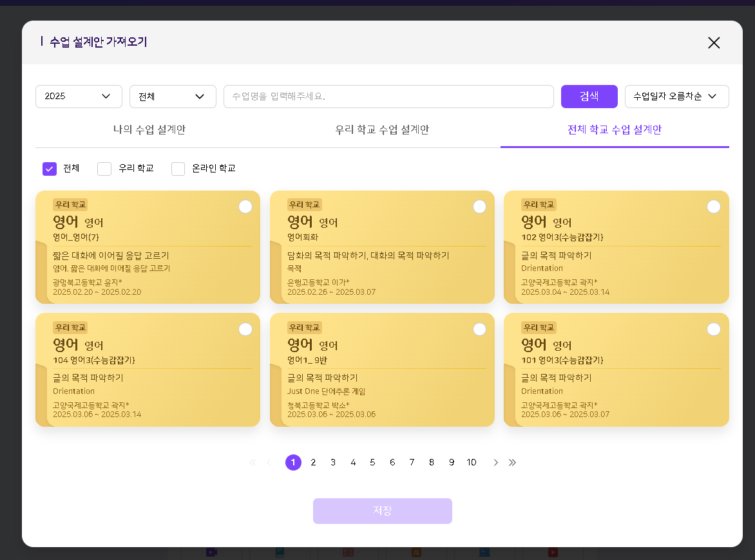
Task: Go to page 10 in pagination
Action: point(472,462)
